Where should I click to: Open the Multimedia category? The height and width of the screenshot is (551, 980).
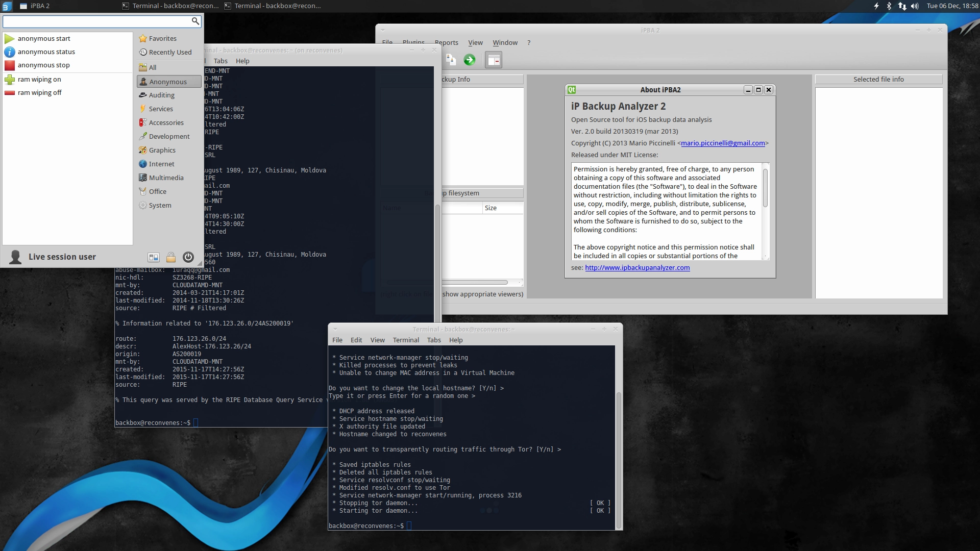point(169,178)
